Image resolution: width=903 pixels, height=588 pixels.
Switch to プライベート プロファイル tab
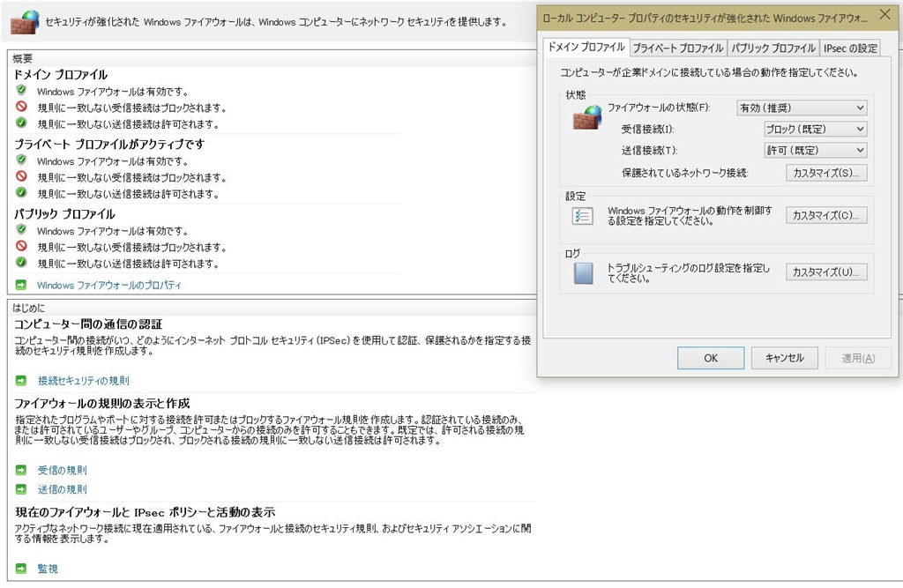pyautogui.click(x=678, y=48)
